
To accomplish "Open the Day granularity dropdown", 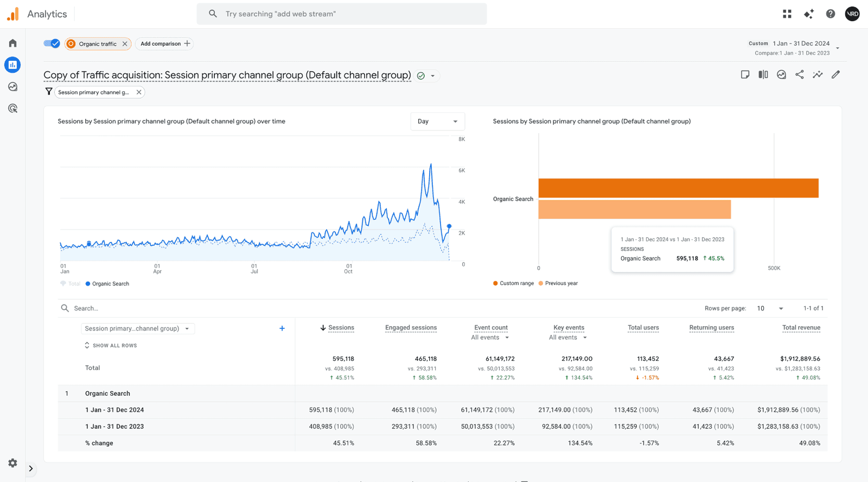I will coord(437,122).
